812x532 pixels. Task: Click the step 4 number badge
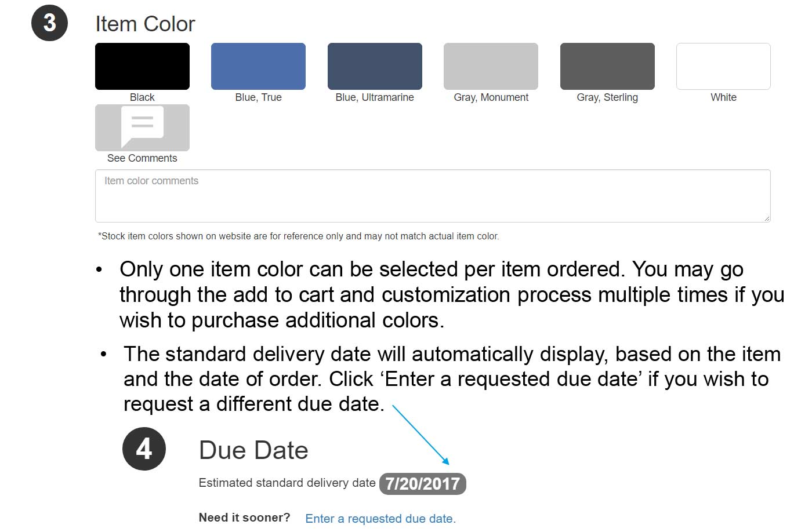pyautogui.click(x=144, y=449)
